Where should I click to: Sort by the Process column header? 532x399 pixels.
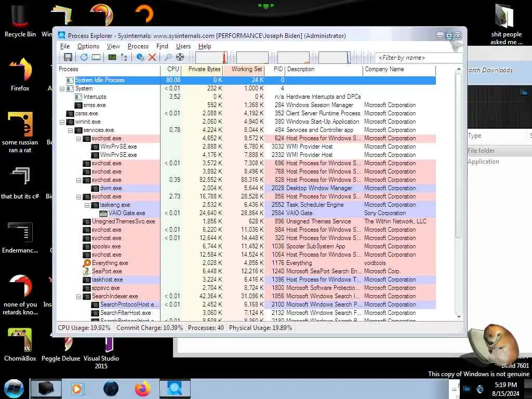pyautogui.click(x=109, y=69)
